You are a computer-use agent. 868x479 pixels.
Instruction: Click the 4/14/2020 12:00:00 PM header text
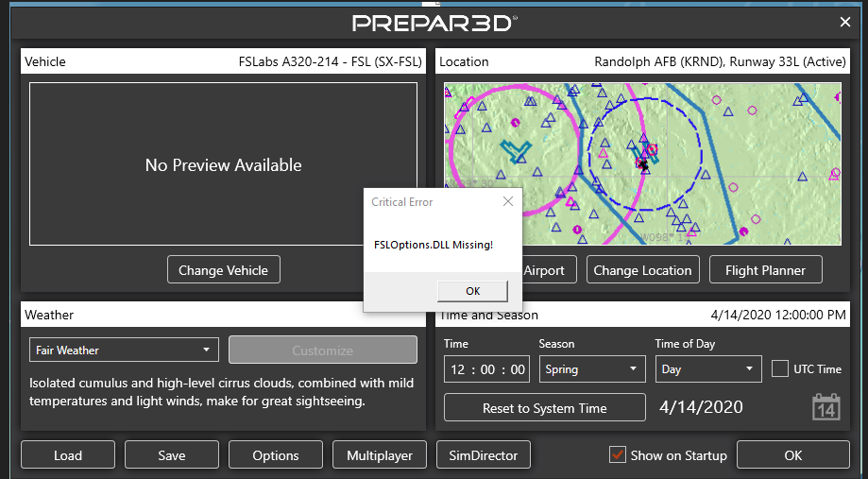778,316
